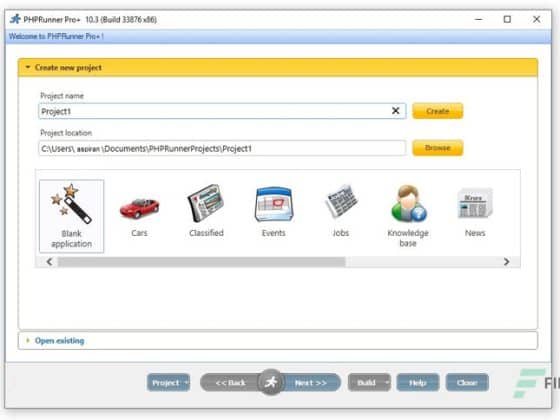Select the Knowledge base template
This screenshot has height=420, width=560.
[x=408, y=204]
